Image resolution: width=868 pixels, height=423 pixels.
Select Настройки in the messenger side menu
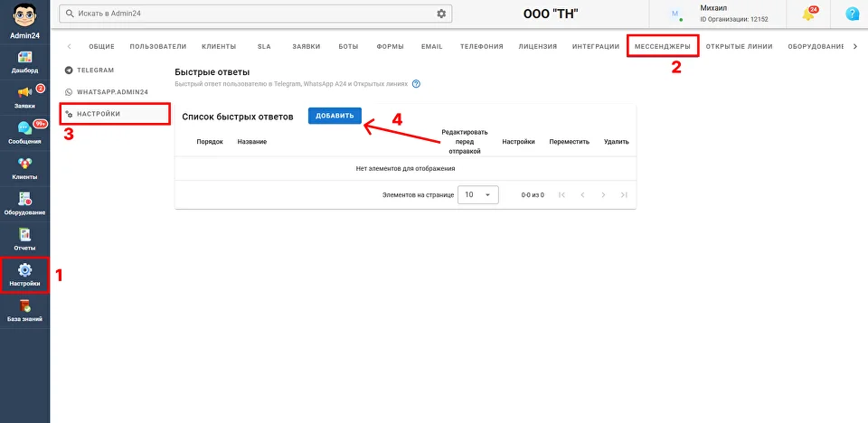coord(115,114)
